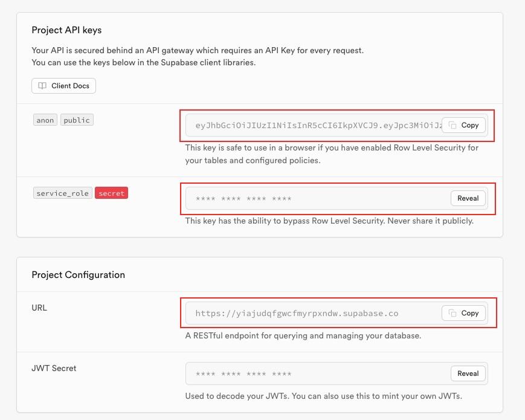Click the anon public key text field
Image resolution: width=525 pixels, height=420 pixels.
(314, 125)
